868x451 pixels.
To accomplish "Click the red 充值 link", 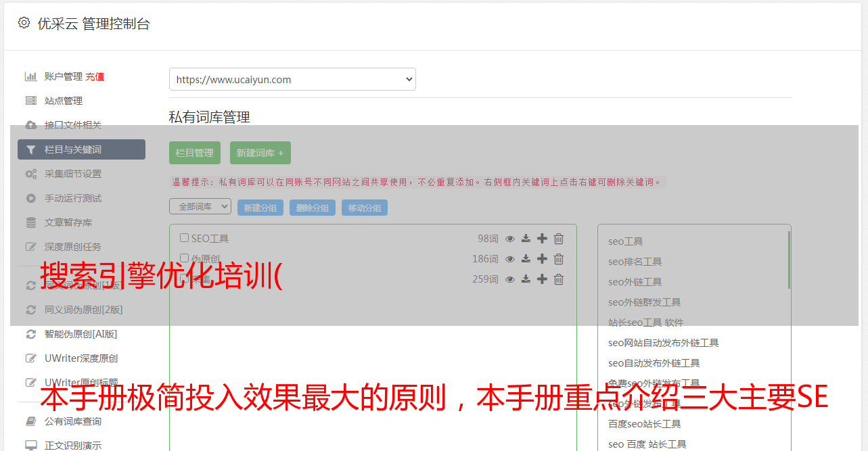I will pos(95,76).
